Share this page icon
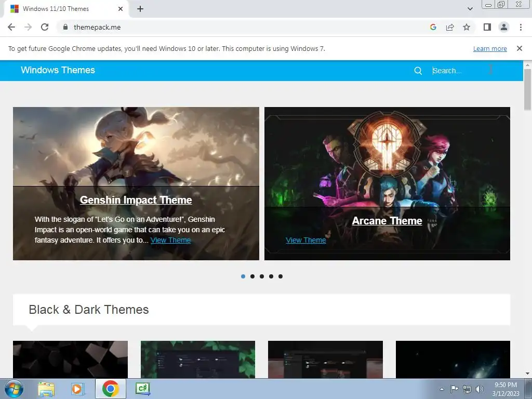This screenshot has height=399, width=532. (x=450, y=27)
